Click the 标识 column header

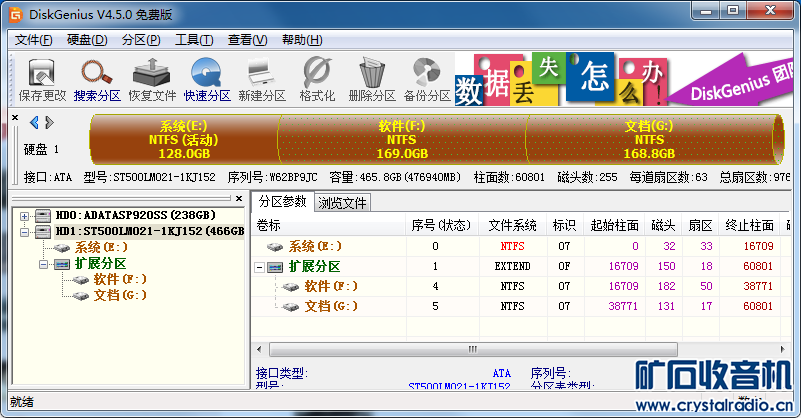566,225
